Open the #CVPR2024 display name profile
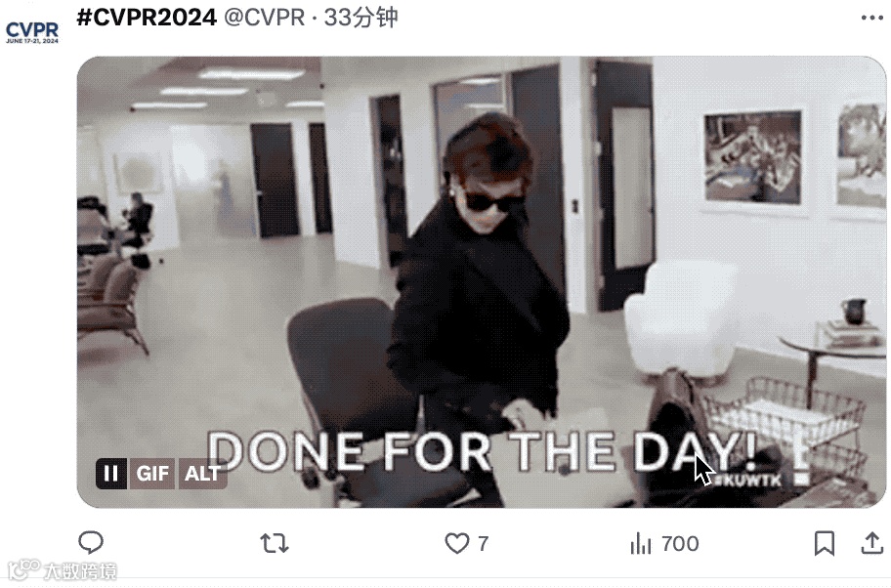The width and height of the screenshot is (891, 588). pyautogui.click(x=147, y=18)
